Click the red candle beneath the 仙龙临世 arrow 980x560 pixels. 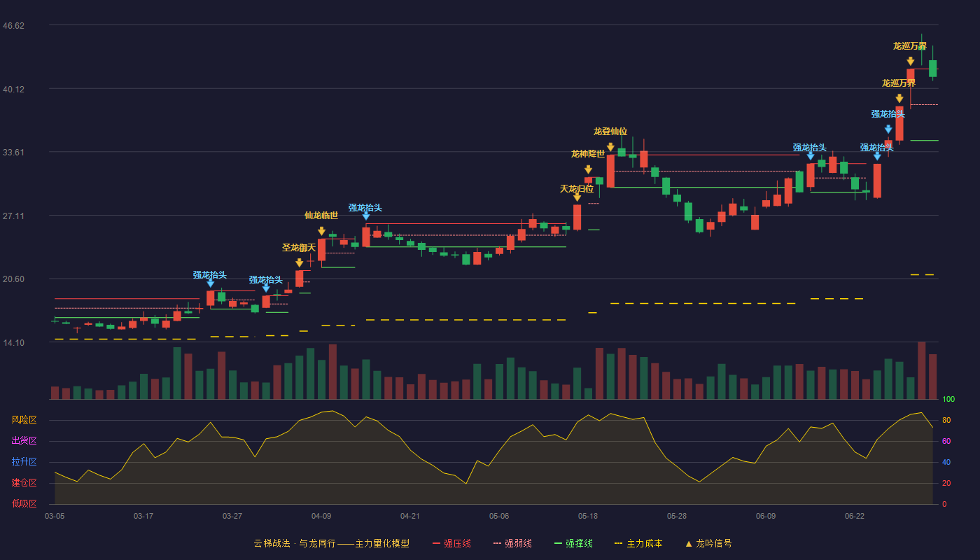(321, 250)
